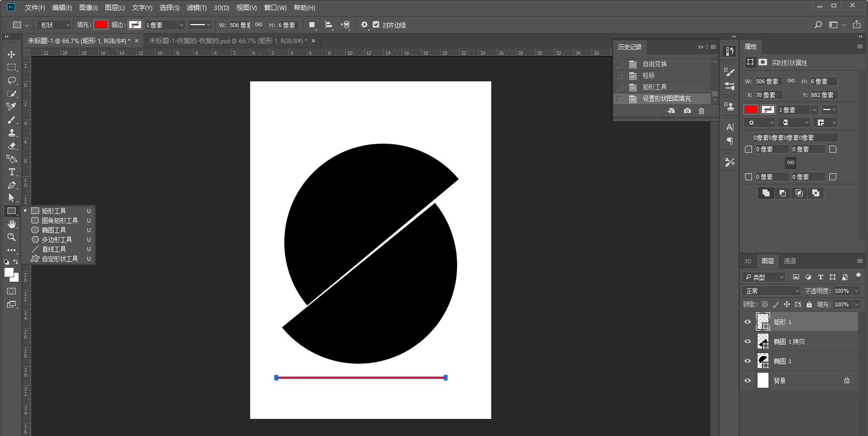The width and height of the screenshot is (868, 436).
Task: Toggle the Align Edges checkbox
Action: 376,25
